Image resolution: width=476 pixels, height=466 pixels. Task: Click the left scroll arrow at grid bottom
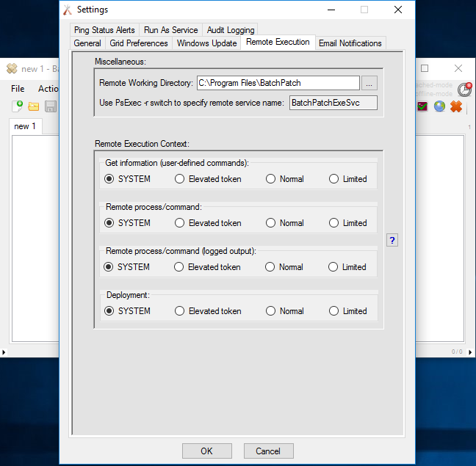pyautogui.click(x=4, y=352)
